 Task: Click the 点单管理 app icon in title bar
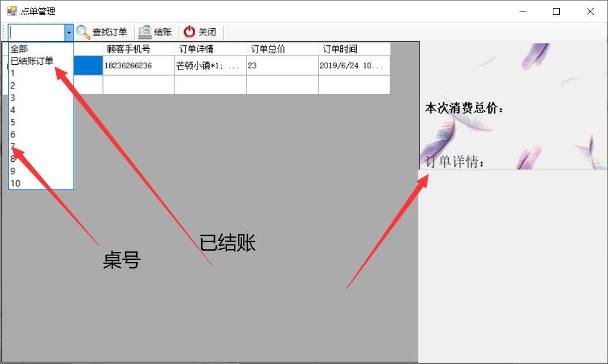(x=12, y=11)
